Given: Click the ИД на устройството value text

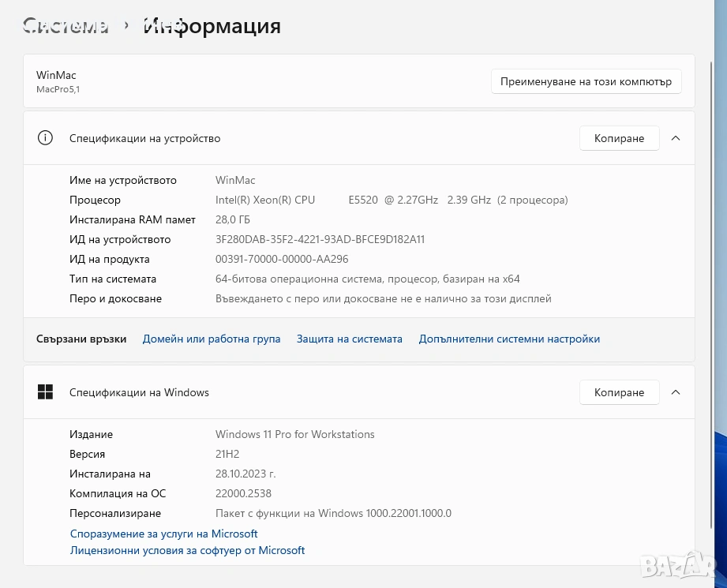Looking at the screenshot, I should [320, 239].
